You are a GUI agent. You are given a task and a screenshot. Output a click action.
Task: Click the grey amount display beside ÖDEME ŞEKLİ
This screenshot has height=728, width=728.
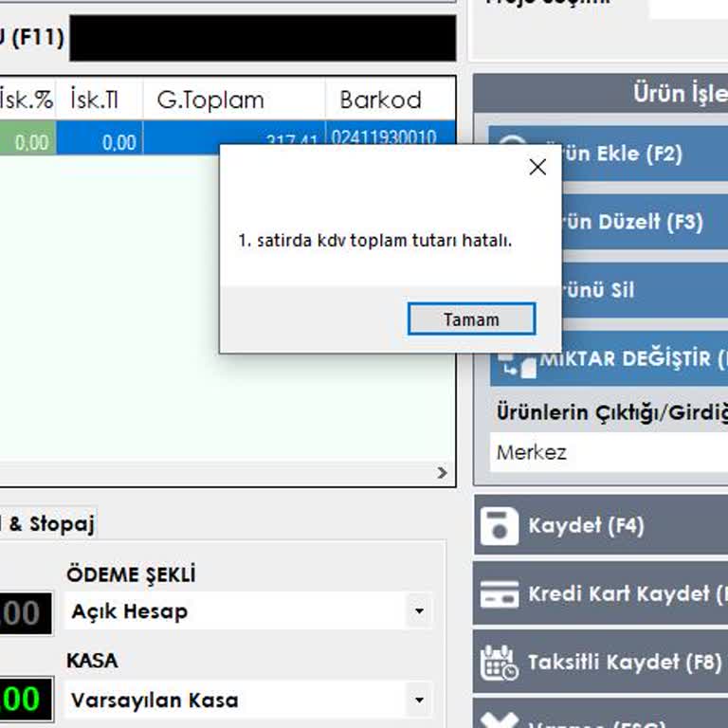coord(26,613)
